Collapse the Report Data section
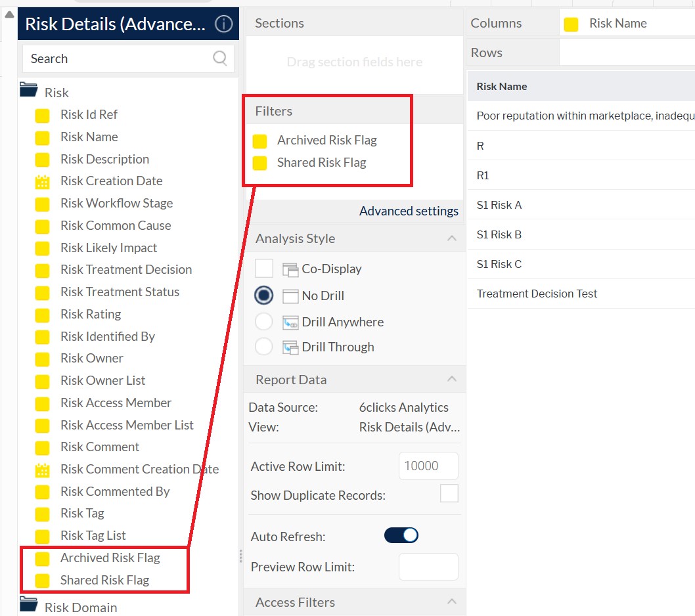Image resolution: width=695 pixels, height=616 pixels. pyautogui.click(x=452, y=379)
